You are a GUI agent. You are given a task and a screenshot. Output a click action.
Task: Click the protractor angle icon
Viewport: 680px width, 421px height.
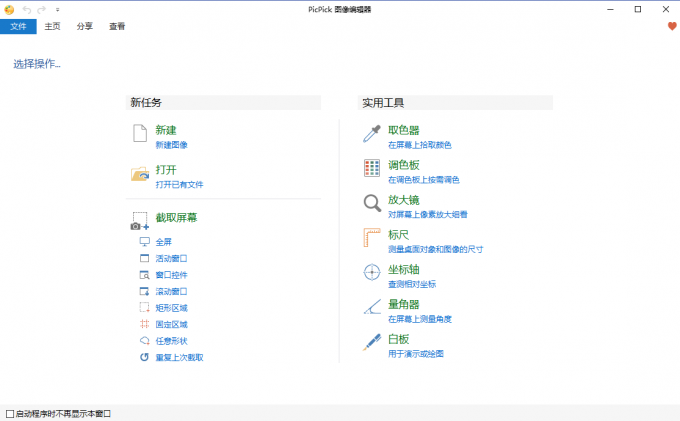(x=372, y=307)
